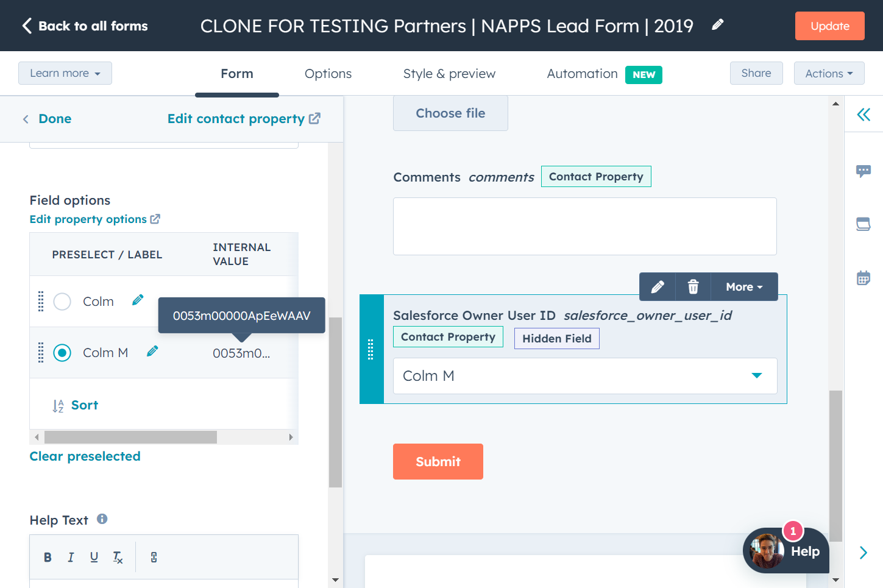Click Clear preselected link
Image resolution: width=883 pixels, height=588 pixels.
[85, 456]
